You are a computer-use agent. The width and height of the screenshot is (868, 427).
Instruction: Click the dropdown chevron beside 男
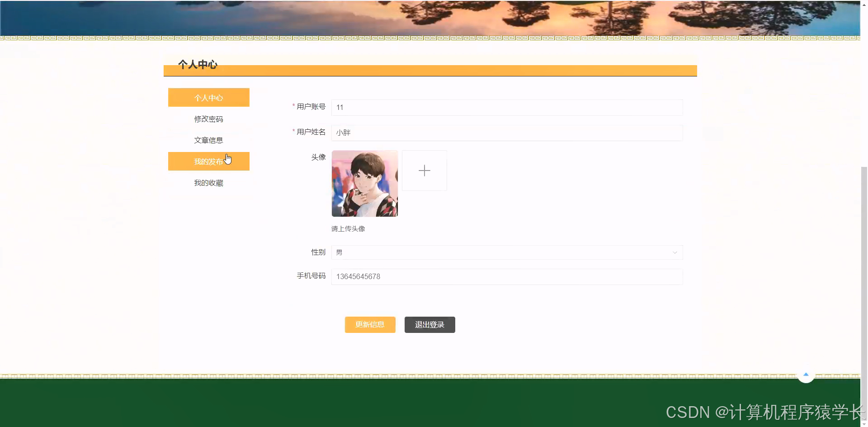675,252
